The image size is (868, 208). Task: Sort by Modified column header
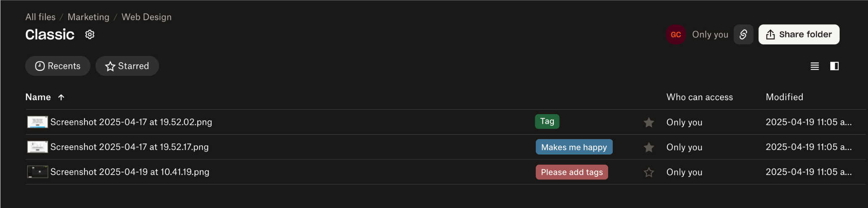pyautogui.click(x=784, y=97)
